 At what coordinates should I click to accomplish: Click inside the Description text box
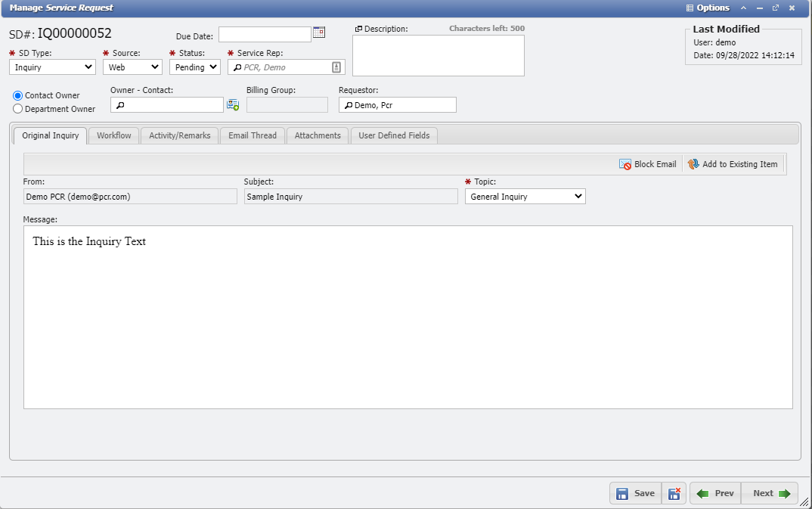pos(438,55)
